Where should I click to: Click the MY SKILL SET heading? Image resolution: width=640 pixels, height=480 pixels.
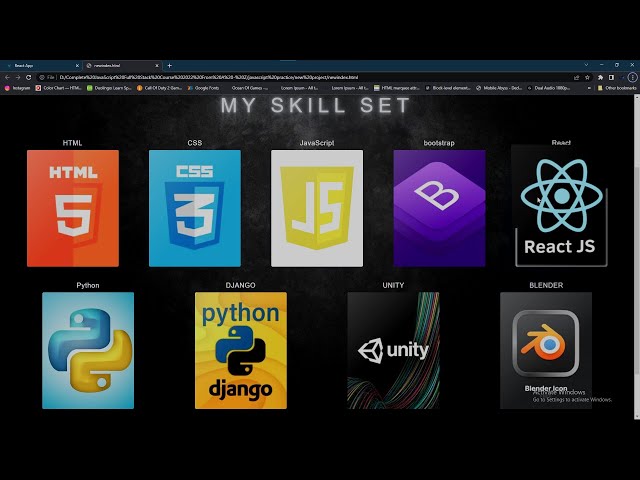[316, 105]
